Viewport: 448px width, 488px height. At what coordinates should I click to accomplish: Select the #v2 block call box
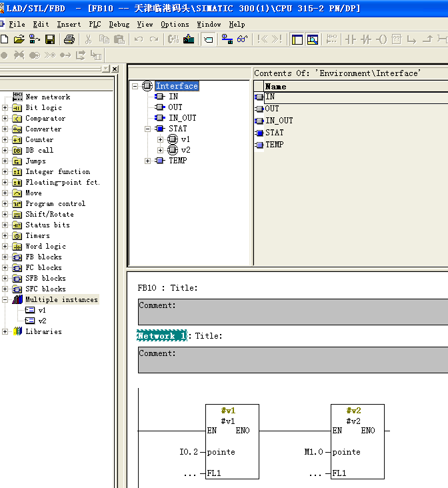point(357,441)
